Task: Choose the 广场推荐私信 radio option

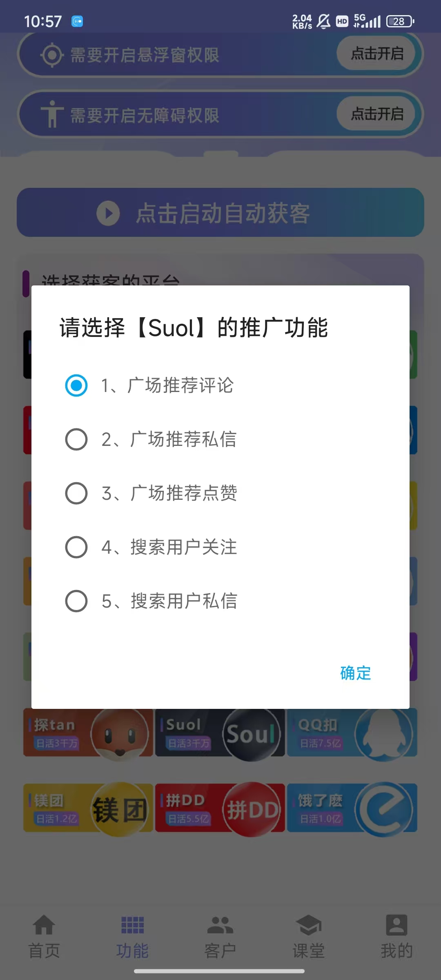Action: click(x=76, y=439)
